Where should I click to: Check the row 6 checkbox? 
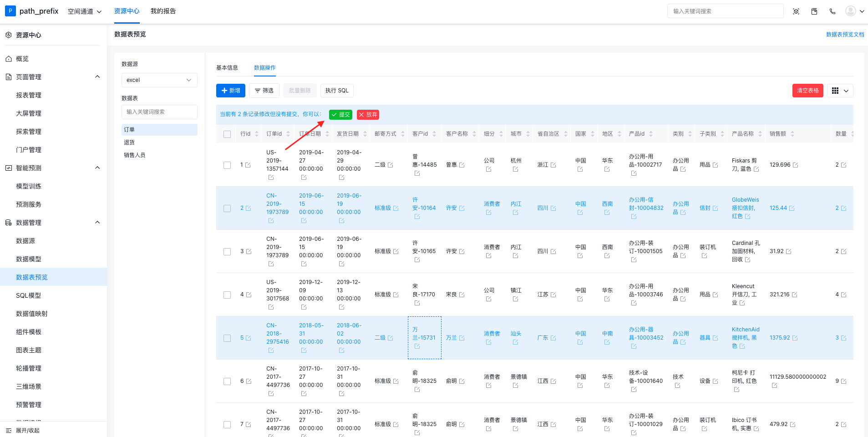pos(227,381)
